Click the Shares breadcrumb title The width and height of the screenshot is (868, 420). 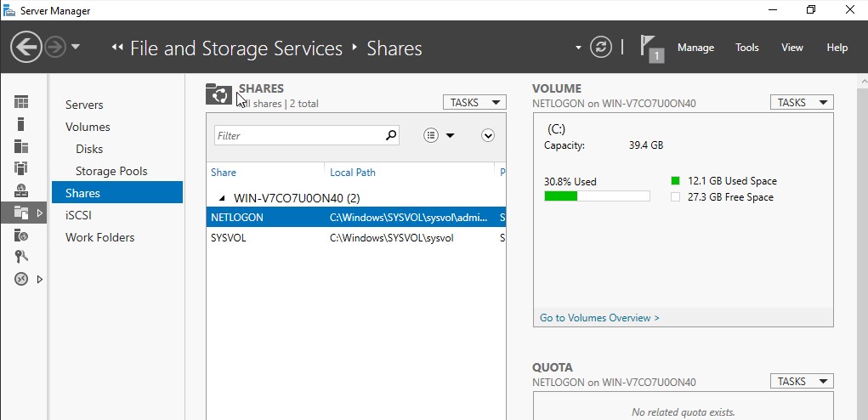tap(394, 48)
